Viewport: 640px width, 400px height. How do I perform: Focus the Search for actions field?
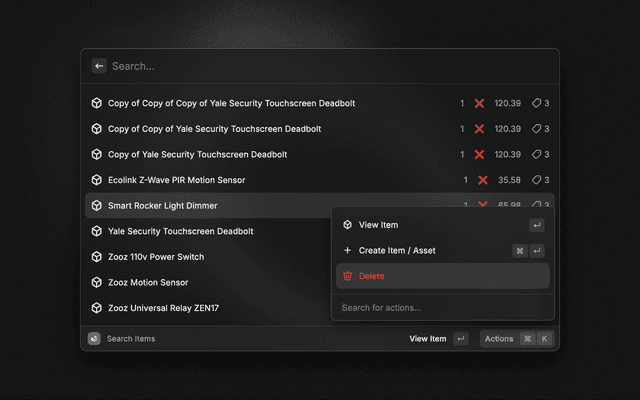pyautogui.click(x=442, y=307)
